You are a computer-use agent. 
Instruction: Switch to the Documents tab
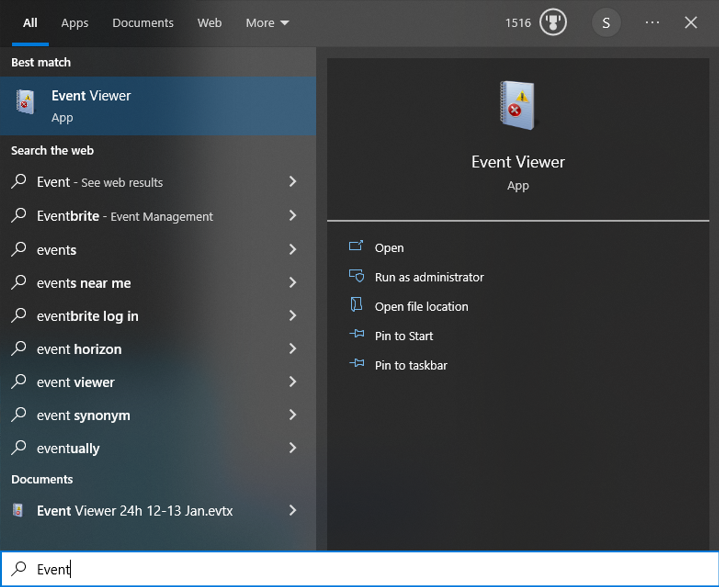pyautogui.click(x=143, y=23)
